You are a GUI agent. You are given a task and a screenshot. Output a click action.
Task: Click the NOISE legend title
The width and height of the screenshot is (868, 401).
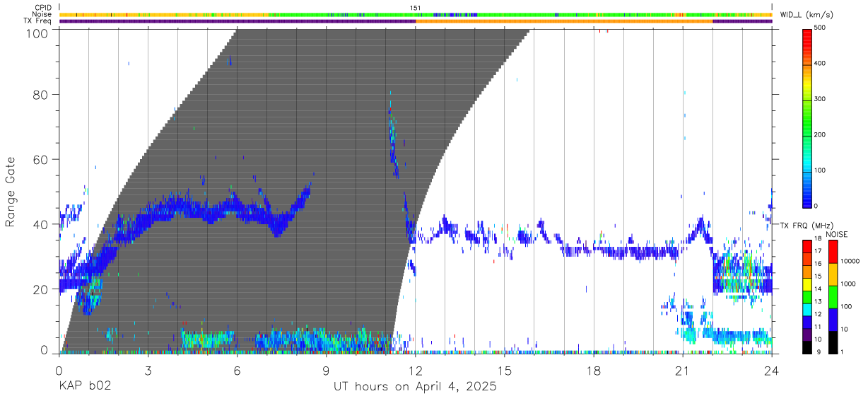838,234
